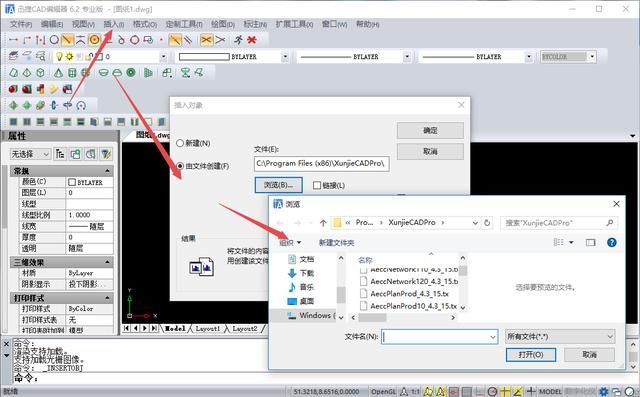Switch to the Layout1 tab
The image size is (640, 397).
point(207,328)
